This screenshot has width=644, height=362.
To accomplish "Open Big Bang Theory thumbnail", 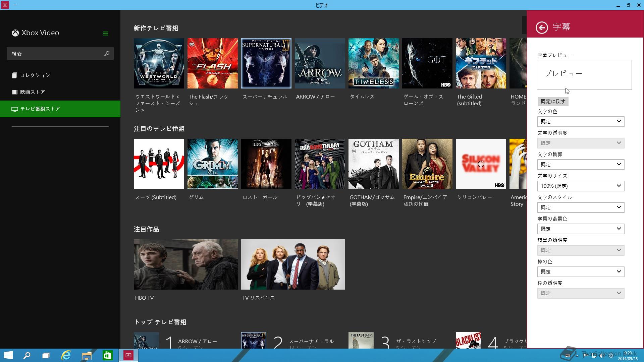I will pos(320,164).
